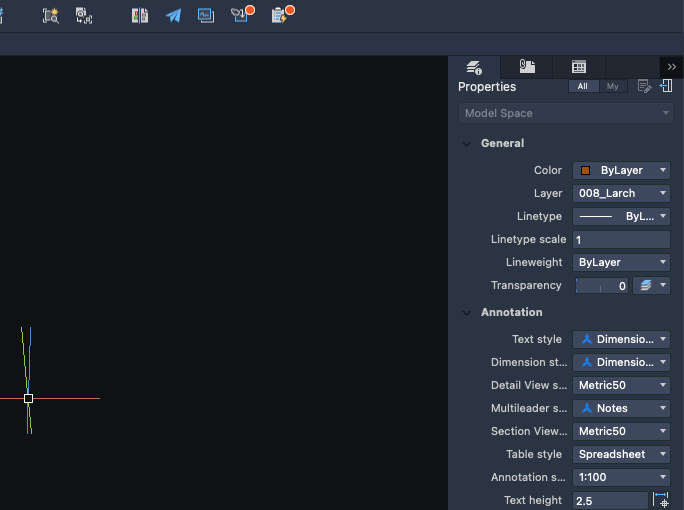Open the Annotation scale 1:100 dropdown
The height and width of the screenshot is (510, 684).
[621, 477]
